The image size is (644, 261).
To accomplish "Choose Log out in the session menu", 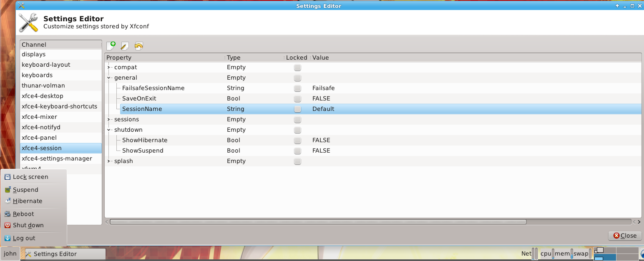I will pos(24,238).
